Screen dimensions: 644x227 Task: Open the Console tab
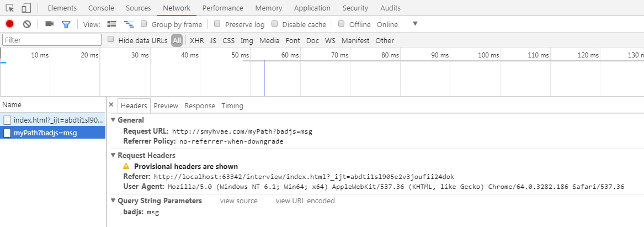(x=101, y=8)
